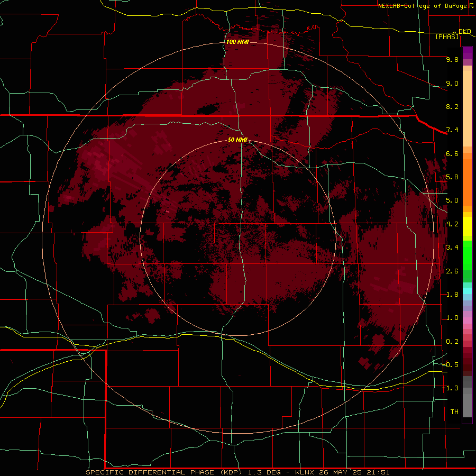Click the NEXLAB-College of DuPage title text

(x=423, y=6)
